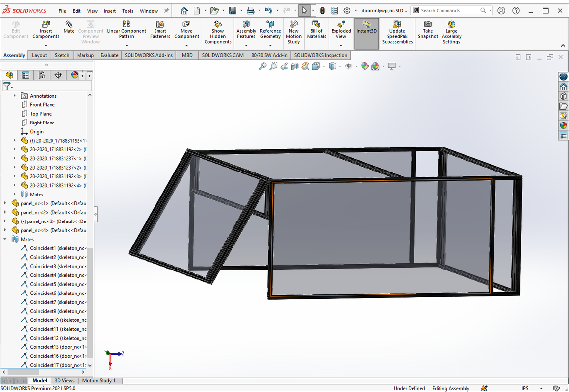Open the 3D Views bottom tab
Image resolution: width=569 pixels, height=392 pixels.
click(x=64, y=380)
